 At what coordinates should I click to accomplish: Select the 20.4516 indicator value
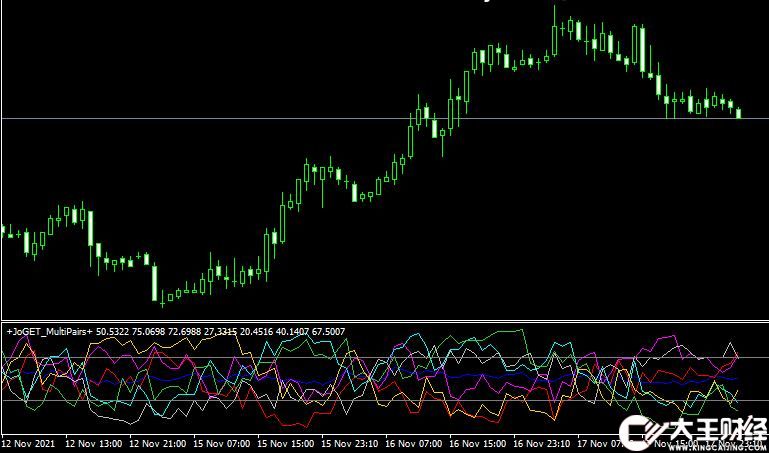(x=256, y=332)
